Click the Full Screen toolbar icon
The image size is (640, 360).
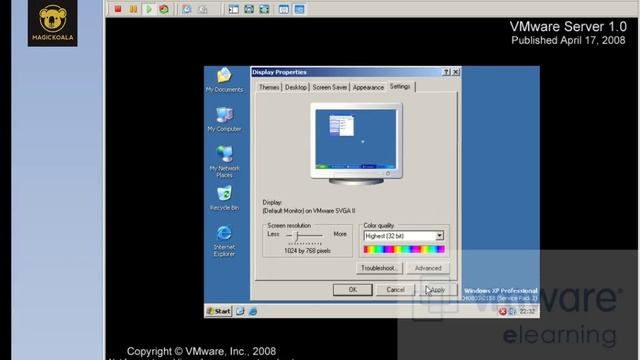(x=249, y=9)
